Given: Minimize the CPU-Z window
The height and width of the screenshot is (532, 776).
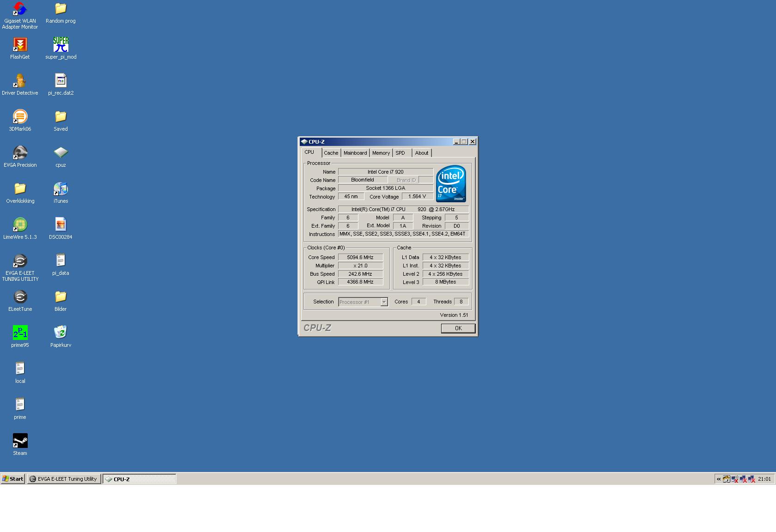Looking at the screenshot, I should click(x=456, y=142).
